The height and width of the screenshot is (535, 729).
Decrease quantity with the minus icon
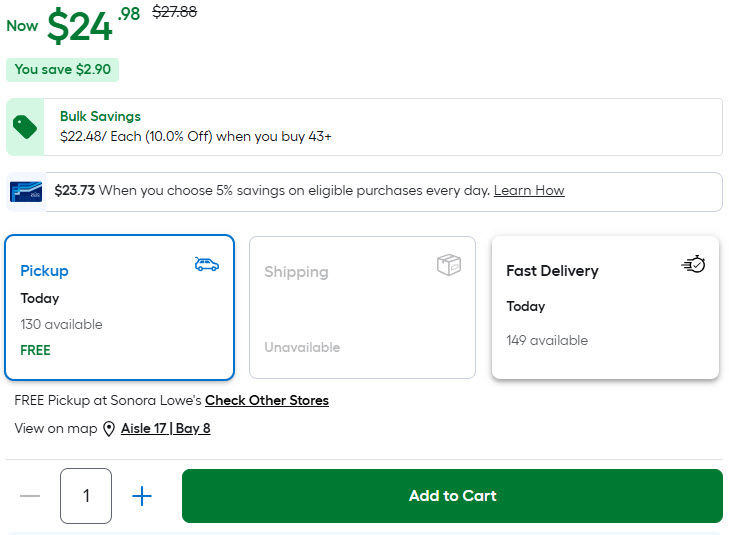[x=31, y=496]
